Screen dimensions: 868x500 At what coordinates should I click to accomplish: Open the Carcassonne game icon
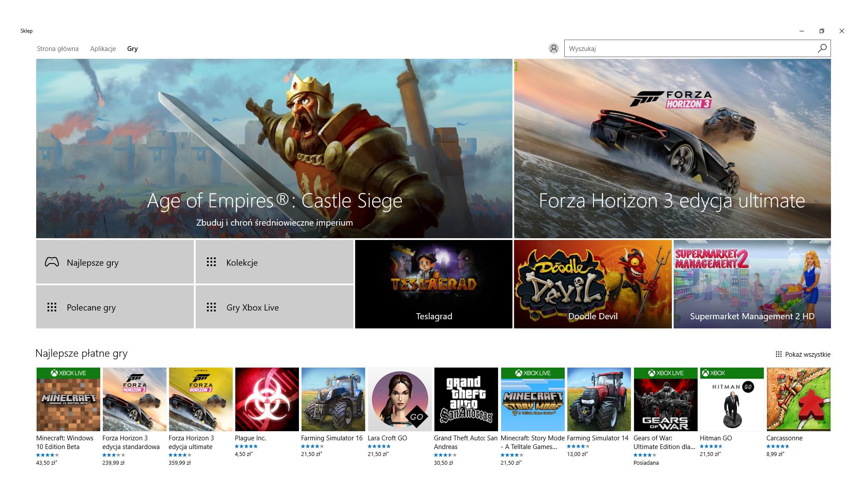(x=799, y=399)
